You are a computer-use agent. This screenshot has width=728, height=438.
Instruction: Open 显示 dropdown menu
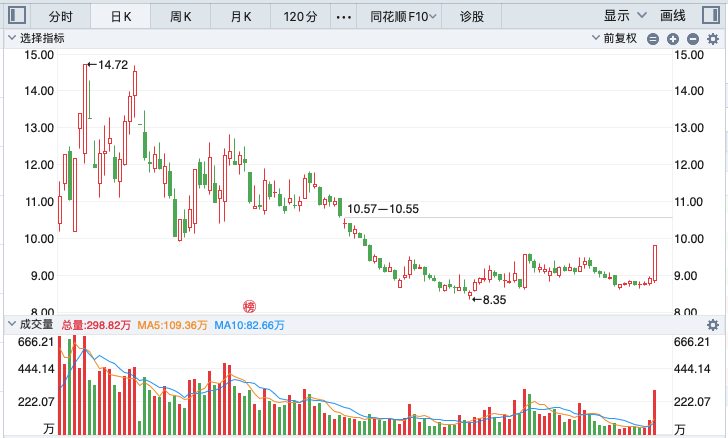click(x=625, y=16)
